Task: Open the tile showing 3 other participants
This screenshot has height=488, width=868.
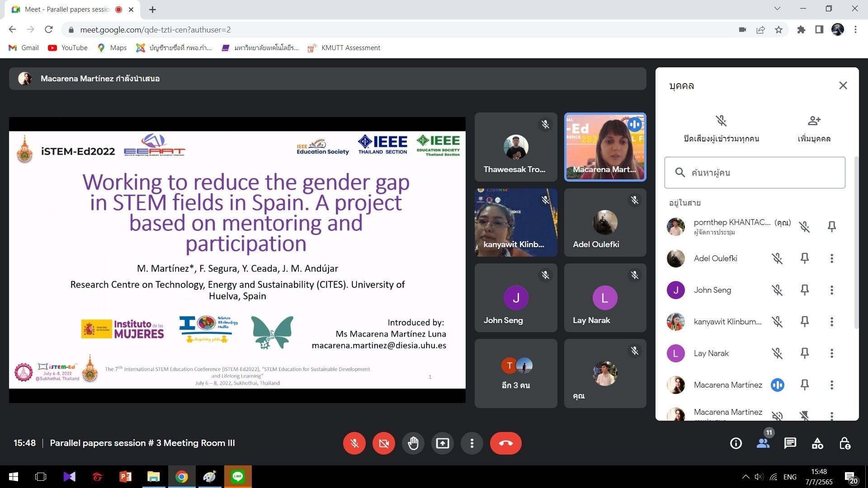Action: tap(516, 373)
